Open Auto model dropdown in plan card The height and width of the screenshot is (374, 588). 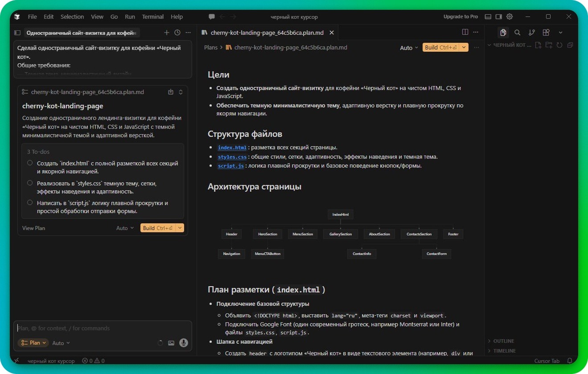tap(125, 228)
